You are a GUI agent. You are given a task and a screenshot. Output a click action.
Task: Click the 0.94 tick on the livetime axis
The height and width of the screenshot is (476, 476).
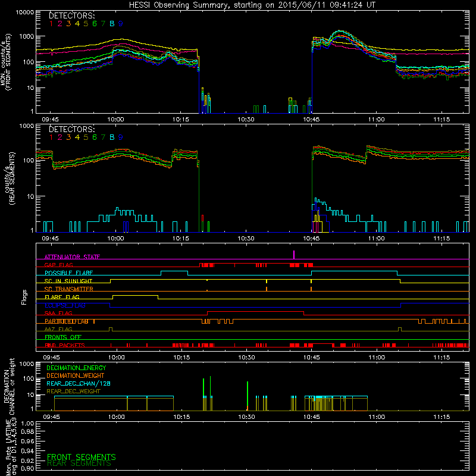(x=27, y=451)
